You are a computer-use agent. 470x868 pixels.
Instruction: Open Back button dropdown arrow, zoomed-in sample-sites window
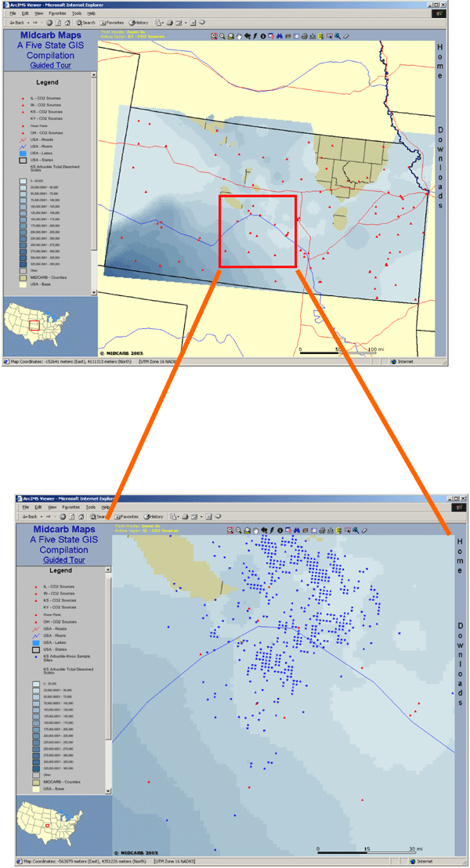[42, 516]
